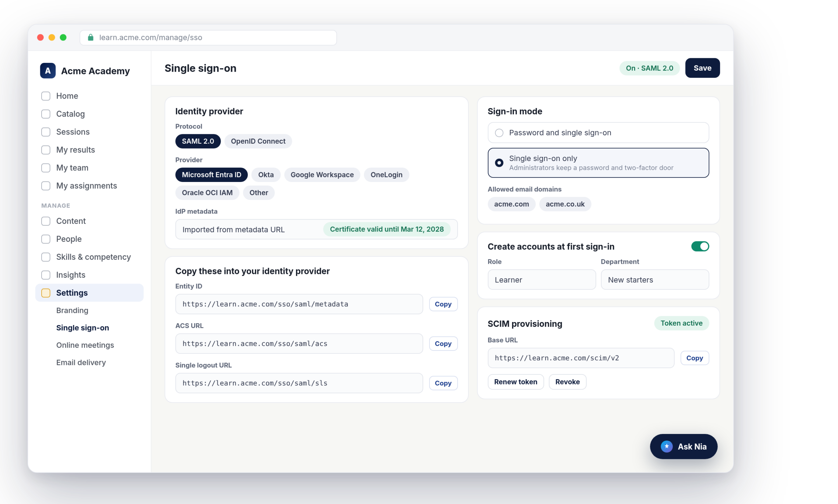Select Other provider option
Viewport: 838px width, 504px height.
[x=259, y=192]
